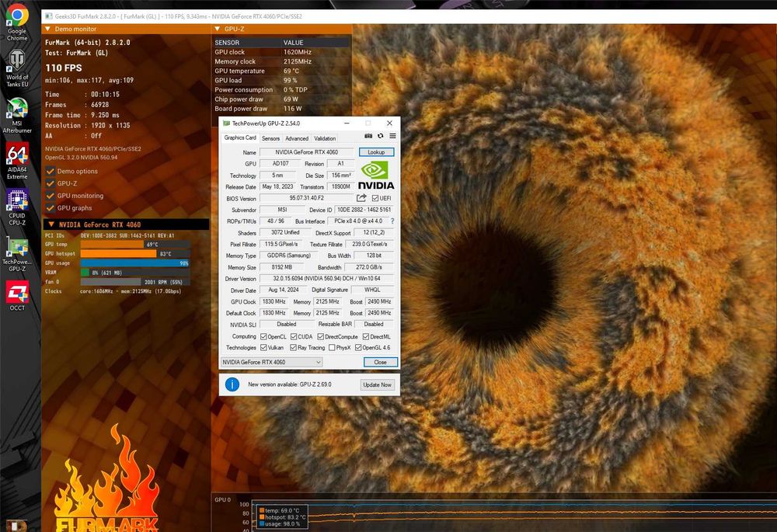Click VRAM usage bar

pos(134,273)
